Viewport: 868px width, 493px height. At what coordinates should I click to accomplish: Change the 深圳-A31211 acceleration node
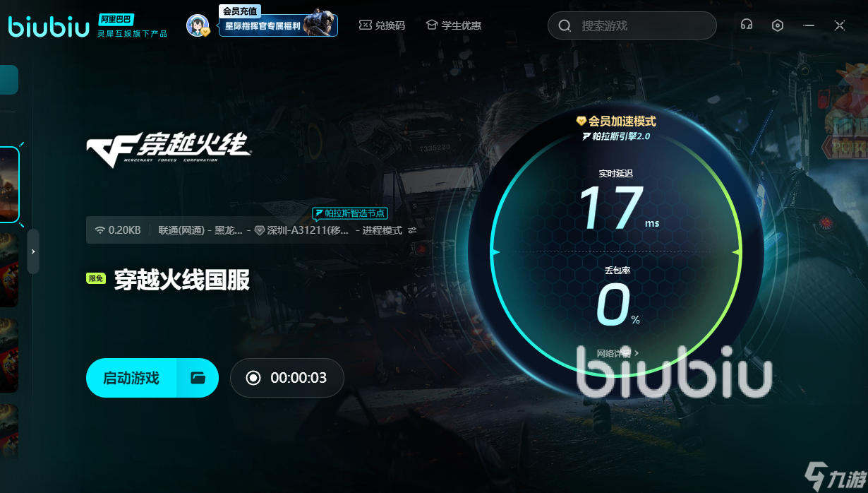302,230
